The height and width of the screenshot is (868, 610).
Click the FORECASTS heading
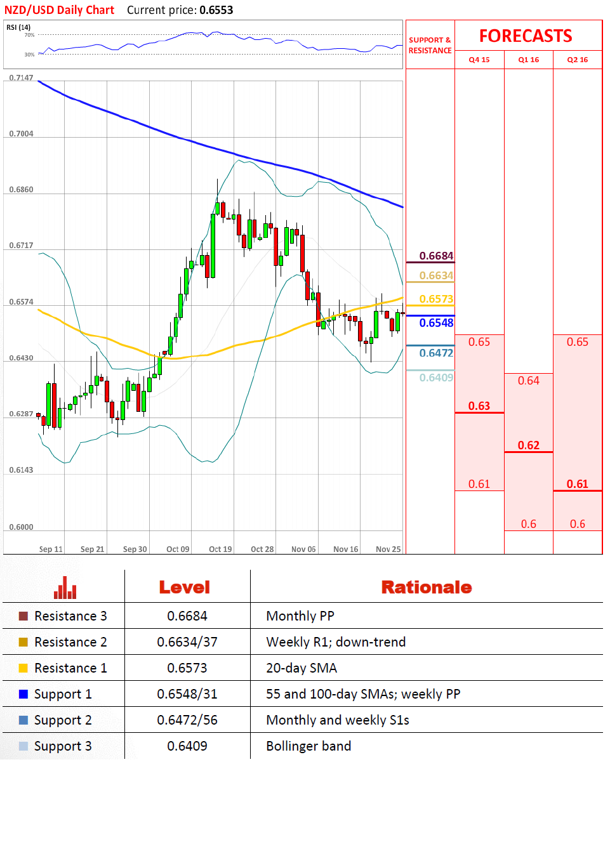(526, 36)
